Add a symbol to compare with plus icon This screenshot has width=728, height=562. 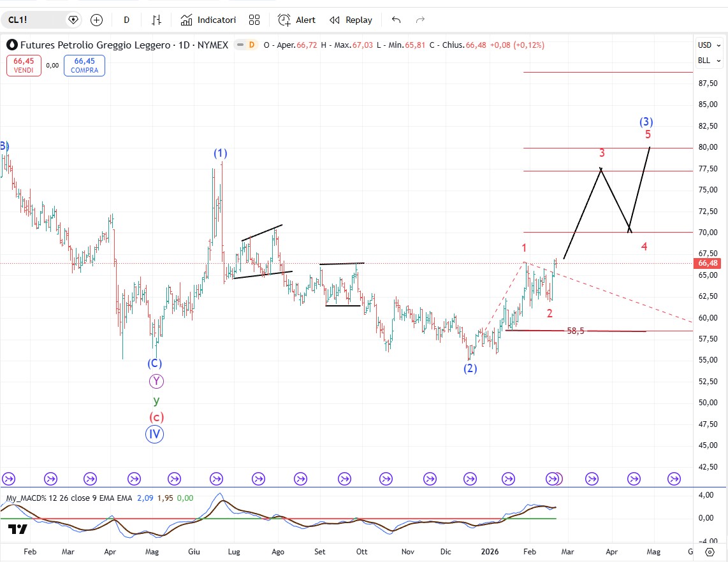(96, 20)
